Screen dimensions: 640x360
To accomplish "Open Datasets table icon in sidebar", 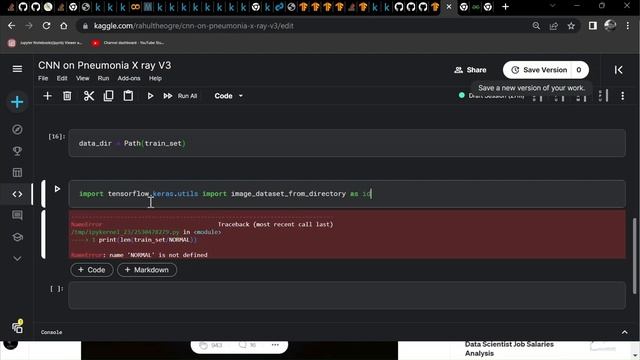I will 17,173.
